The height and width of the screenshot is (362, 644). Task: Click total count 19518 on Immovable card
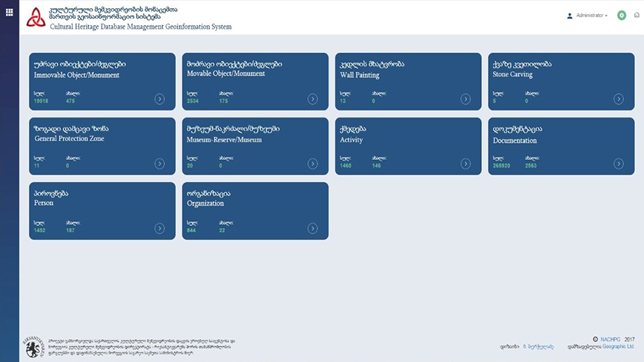[x=41, y=101]
